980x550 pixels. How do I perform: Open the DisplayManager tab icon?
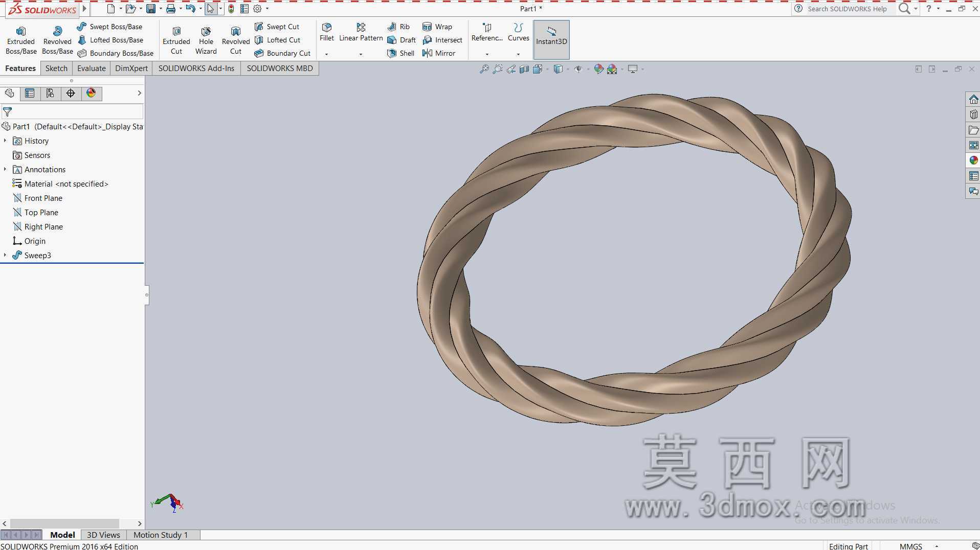click(91, 93)
